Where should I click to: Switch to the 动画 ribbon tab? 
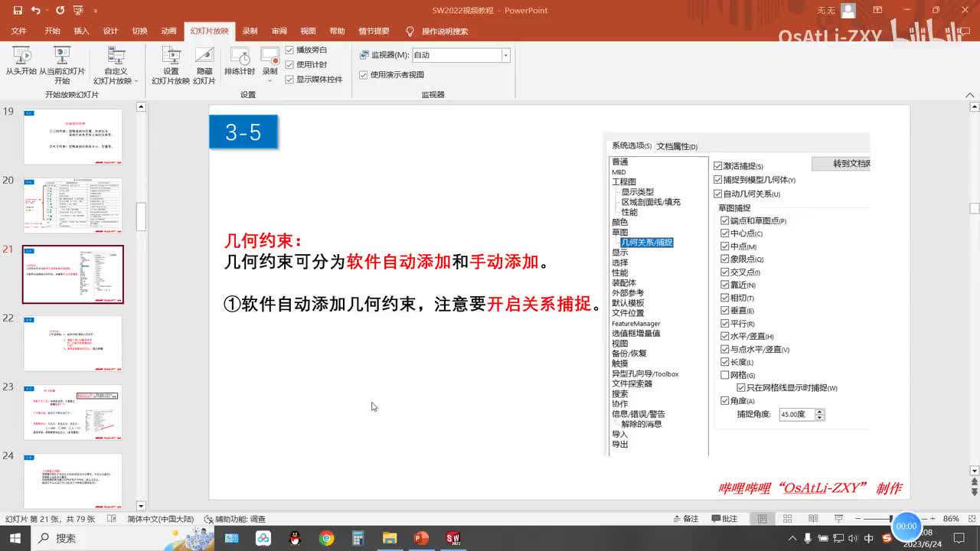[x=168, y=31]
